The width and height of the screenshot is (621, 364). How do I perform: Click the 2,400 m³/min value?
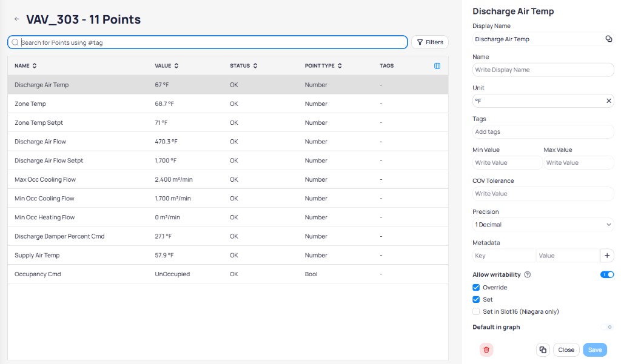point(173,180)
